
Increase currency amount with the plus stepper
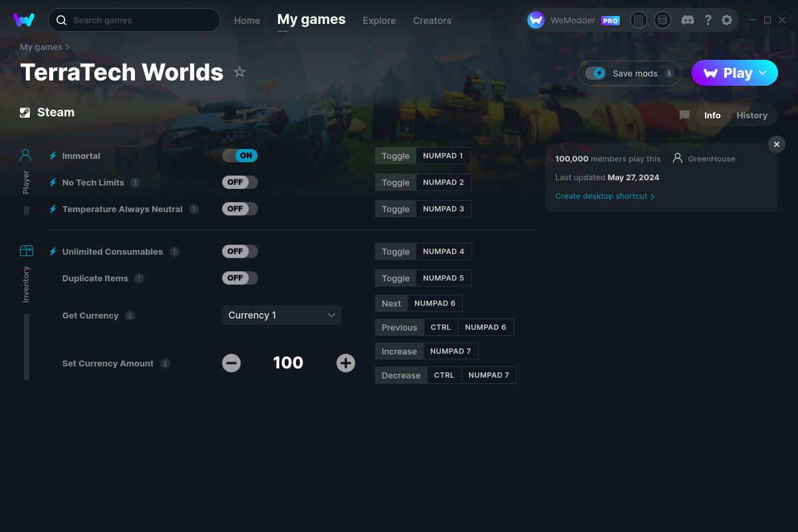pos(346,363)
